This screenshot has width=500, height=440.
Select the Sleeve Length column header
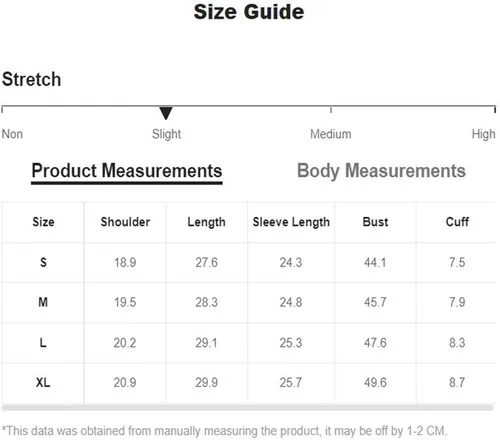291,222
